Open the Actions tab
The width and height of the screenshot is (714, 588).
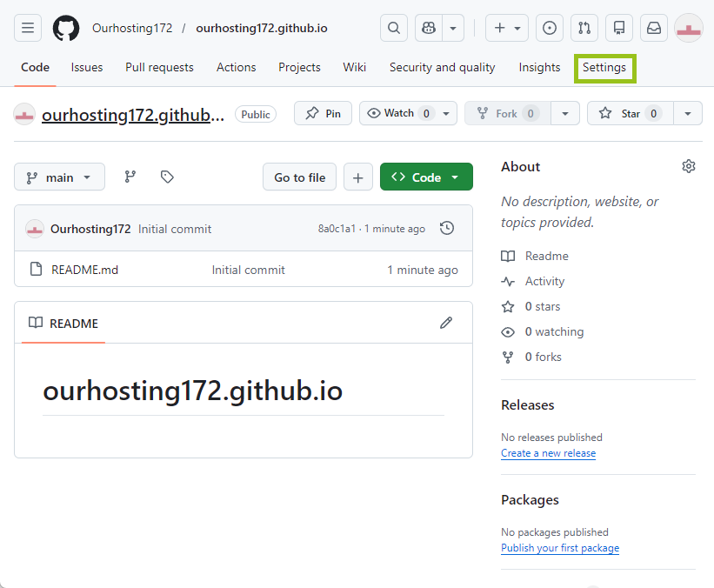[x=236, y=67]
